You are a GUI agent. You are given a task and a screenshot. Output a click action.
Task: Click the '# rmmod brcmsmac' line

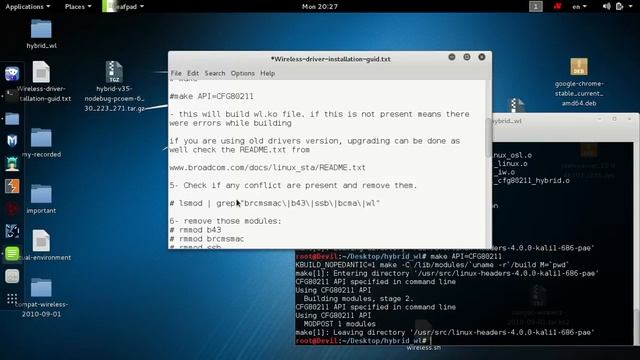207,239
